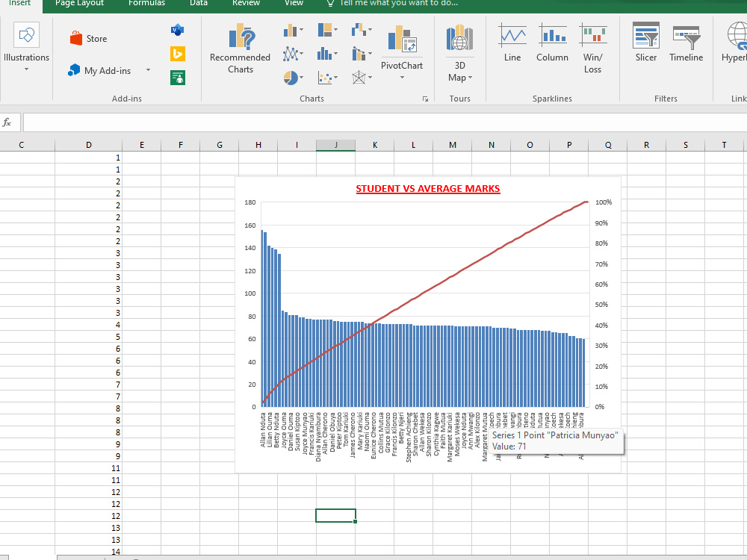The image size is (747, 560).
Task: Select column J header
Action: (336, 145)
